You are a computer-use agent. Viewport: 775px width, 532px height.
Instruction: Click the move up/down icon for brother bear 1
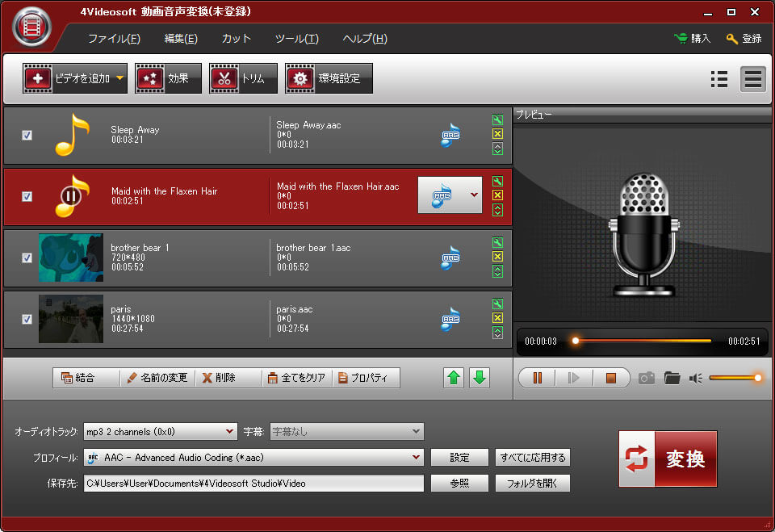[x=498, y=271]
